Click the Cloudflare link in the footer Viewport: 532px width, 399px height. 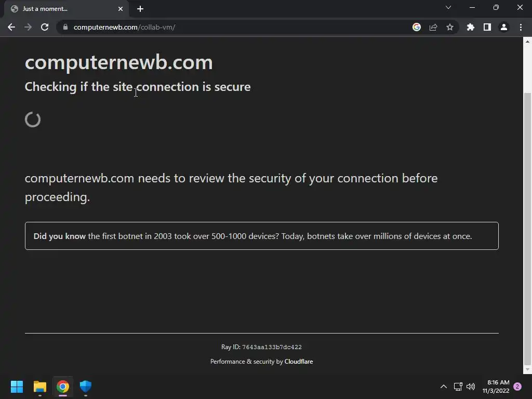(299, 362)
